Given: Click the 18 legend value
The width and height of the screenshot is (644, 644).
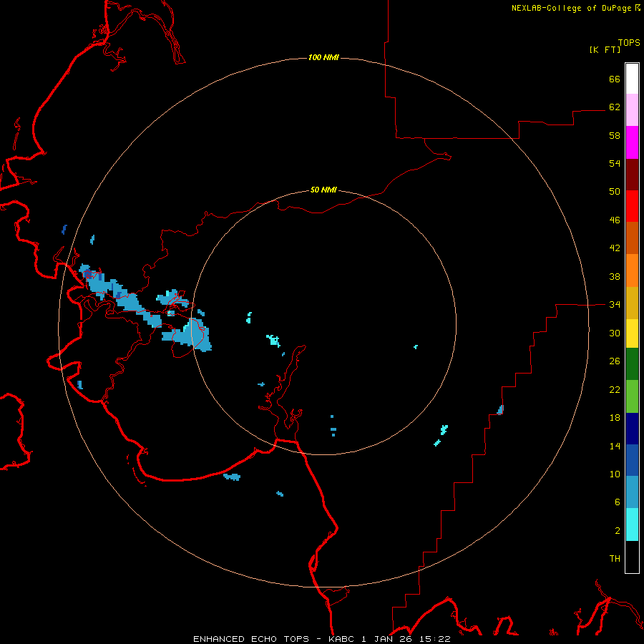Looking at the screenshot, I should coord(615,418).
